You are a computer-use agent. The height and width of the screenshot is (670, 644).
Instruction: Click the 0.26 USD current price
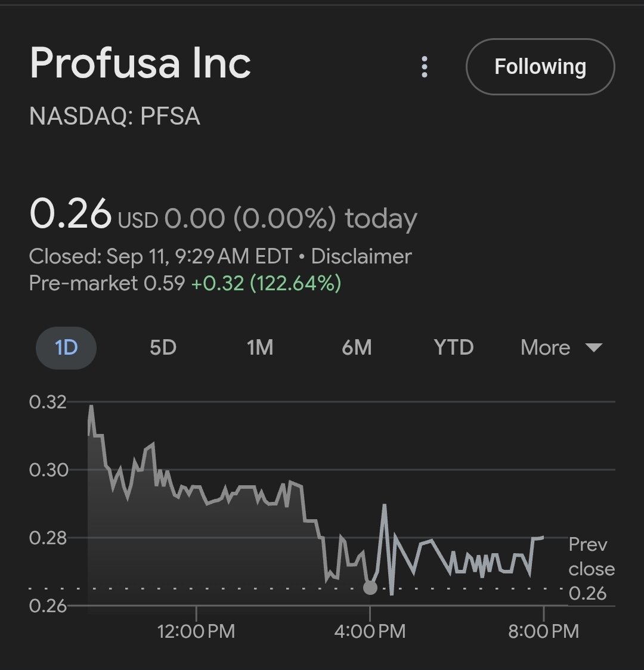[94, 215]
